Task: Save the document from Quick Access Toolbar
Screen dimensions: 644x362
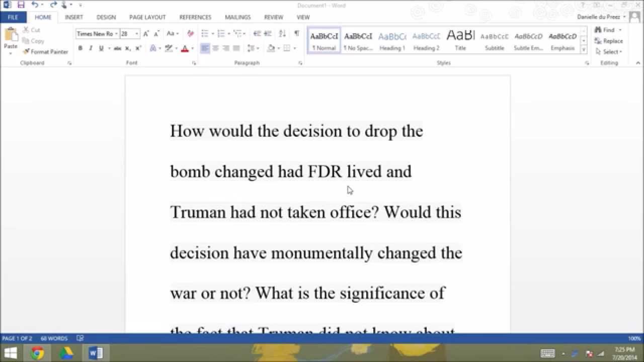Action: [21, 5]
